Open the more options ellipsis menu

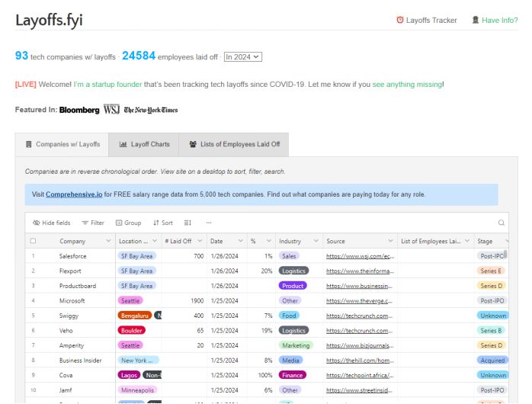tap(209, 223)
